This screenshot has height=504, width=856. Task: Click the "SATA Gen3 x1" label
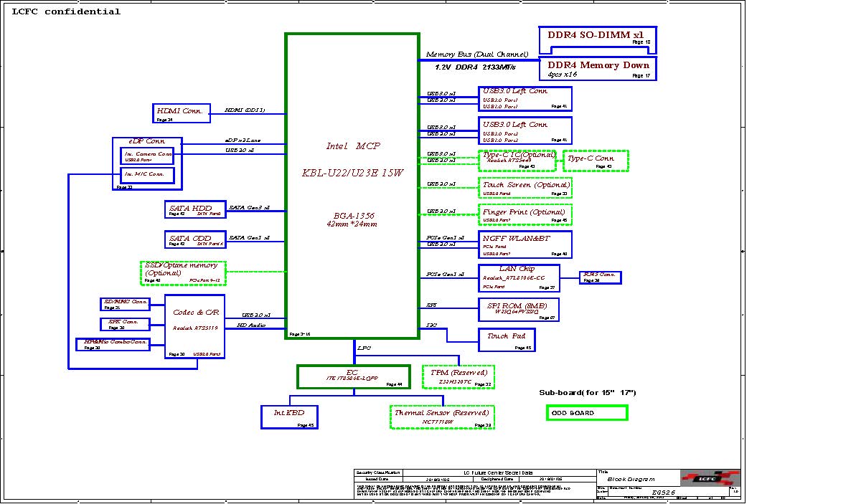249,208
